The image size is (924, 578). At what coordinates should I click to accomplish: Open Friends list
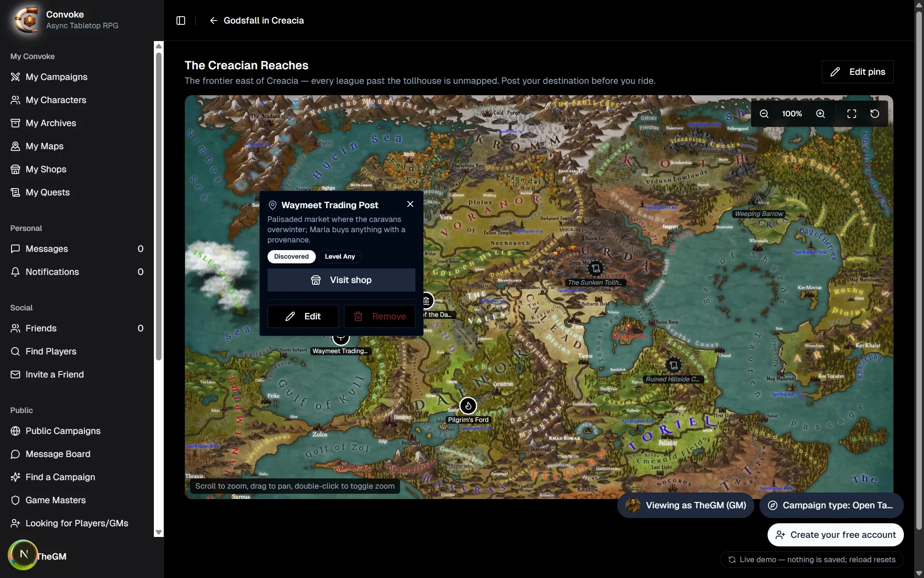pyautogui.click(x=77, y=328)
